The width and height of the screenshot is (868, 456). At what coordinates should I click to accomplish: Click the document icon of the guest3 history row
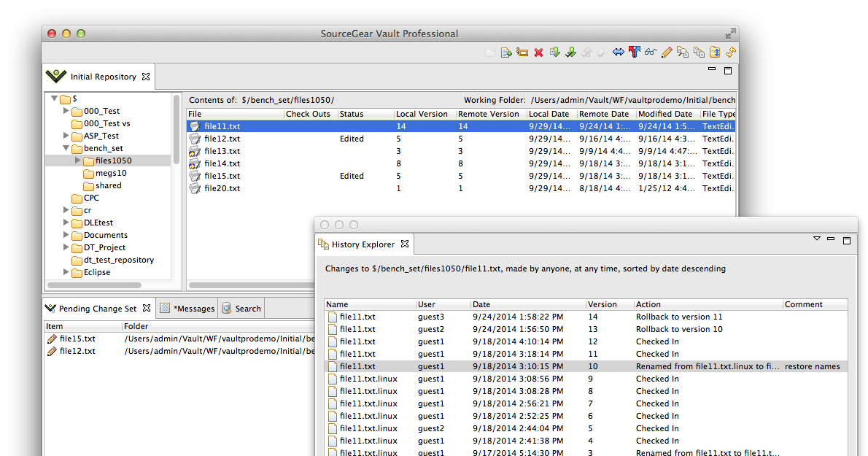(x=332, y=317)
